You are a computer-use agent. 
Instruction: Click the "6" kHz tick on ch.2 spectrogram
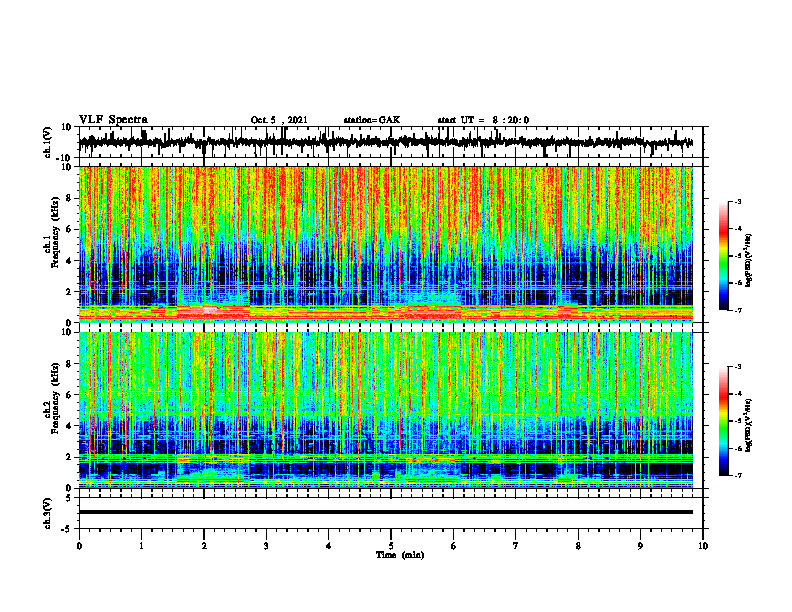coord(70,395)
